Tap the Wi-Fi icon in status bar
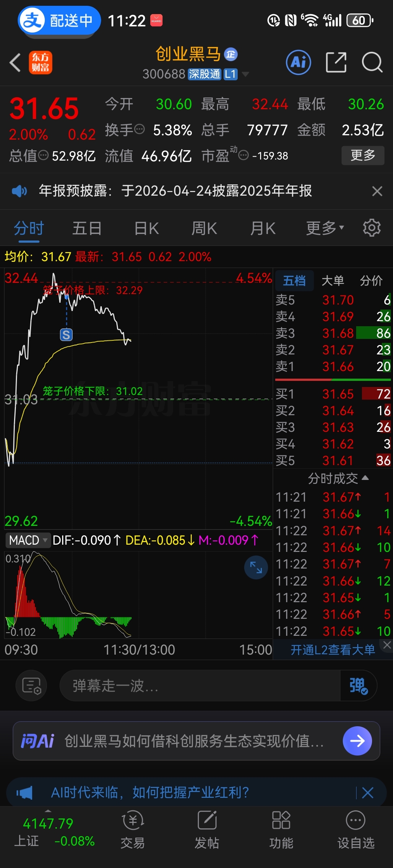Image resolution: width=393 pixels, height=868 pixels. pyautogui.click(x=310, y=21)
